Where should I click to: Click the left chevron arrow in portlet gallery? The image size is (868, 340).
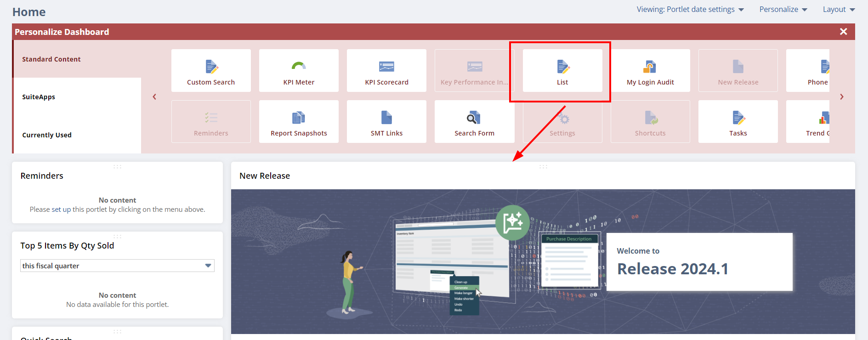(154, 96)
